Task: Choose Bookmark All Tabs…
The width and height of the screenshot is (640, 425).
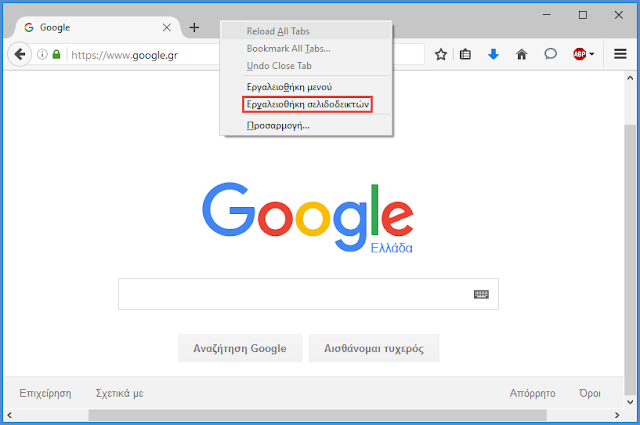Action: (307, 49)
